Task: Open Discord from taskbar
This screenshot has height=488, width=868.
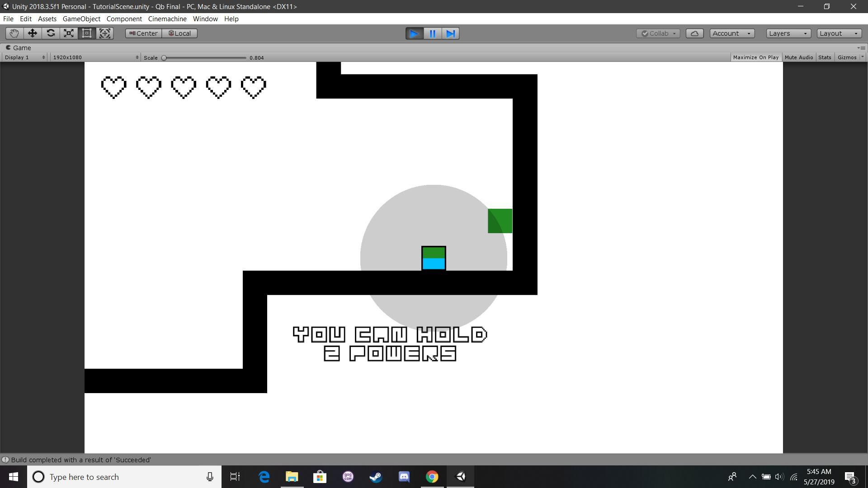Action: click(404, 477)
